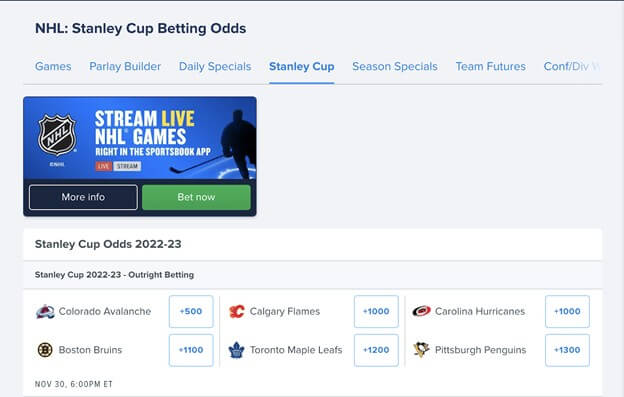
Task: Click the More info button
Action: (83, 197)
